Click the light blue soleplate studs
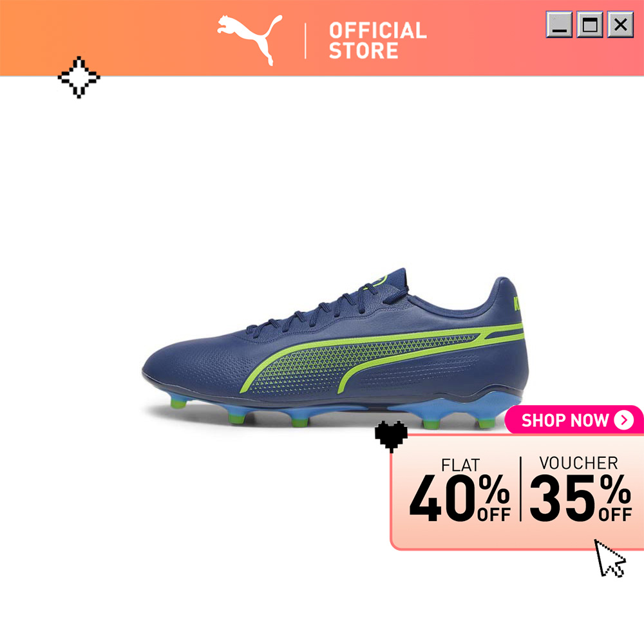Screen dimensions: 644x644 [x=328, y=411]
